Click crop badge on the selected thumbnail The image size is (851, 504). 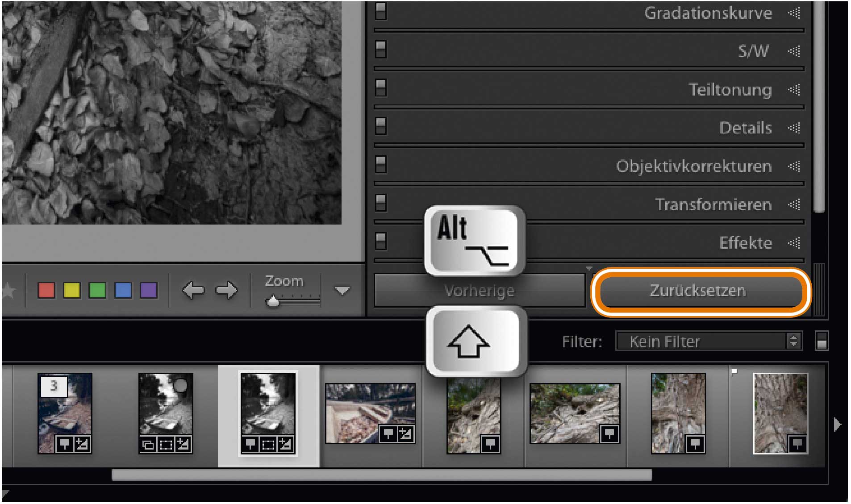pos(267,444)
